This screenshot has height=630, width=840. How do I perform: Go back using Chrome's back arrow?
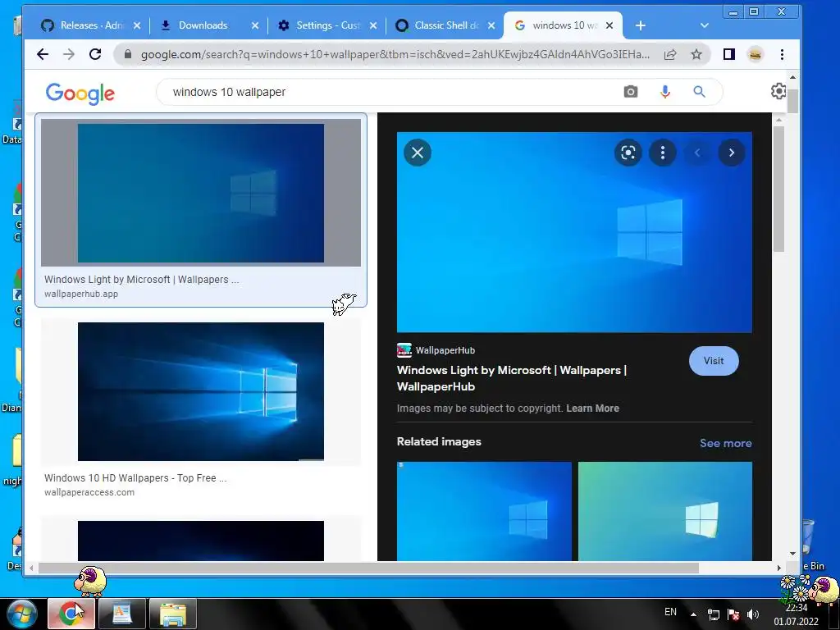coord(43,54)
